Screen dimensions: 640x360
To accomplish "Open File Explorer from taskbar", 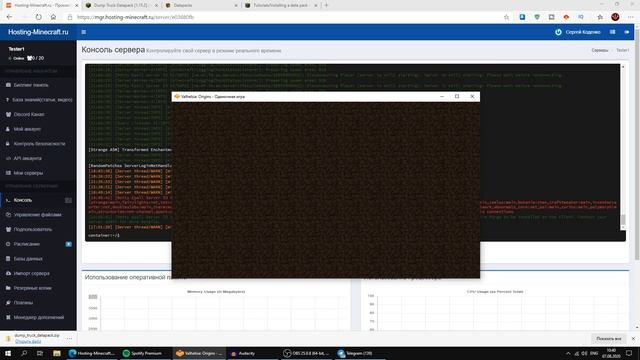I will (x=57, y=353).
